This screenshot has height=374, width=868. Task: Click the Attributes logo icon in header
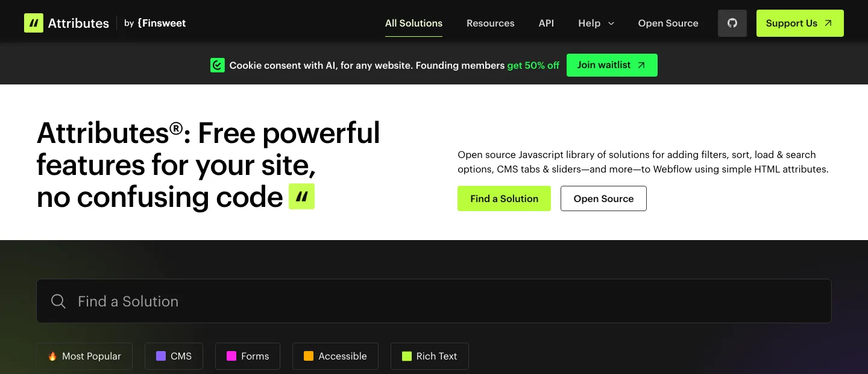click(34, 23)
